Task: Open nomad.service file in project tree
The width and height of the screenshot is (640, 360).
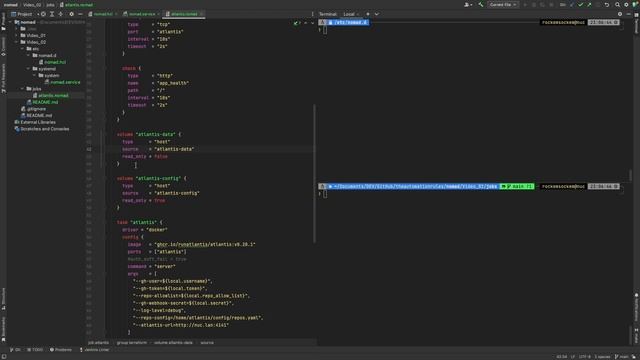Action: pos(62,82)
